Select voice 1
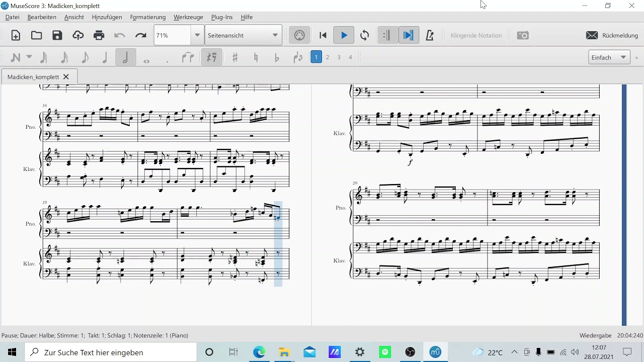The image size is (644, 362). click(316, 57)
